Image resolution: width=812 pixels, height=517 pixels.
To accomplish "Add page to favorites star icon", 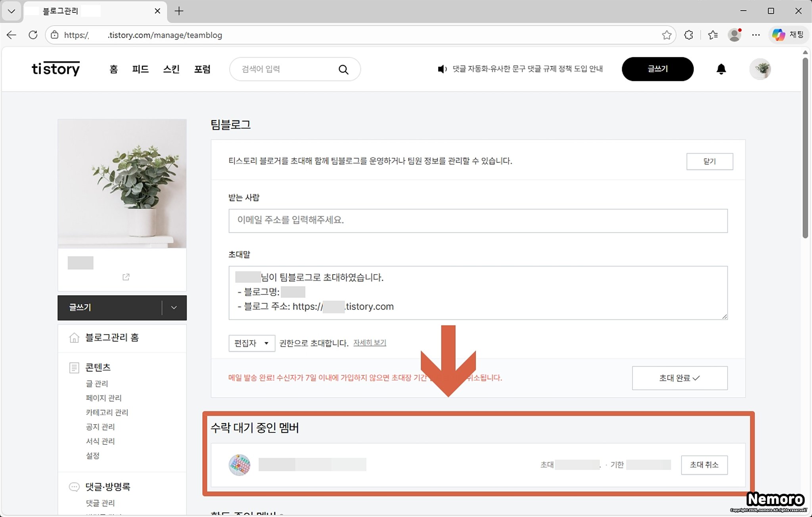I will 666,35.
